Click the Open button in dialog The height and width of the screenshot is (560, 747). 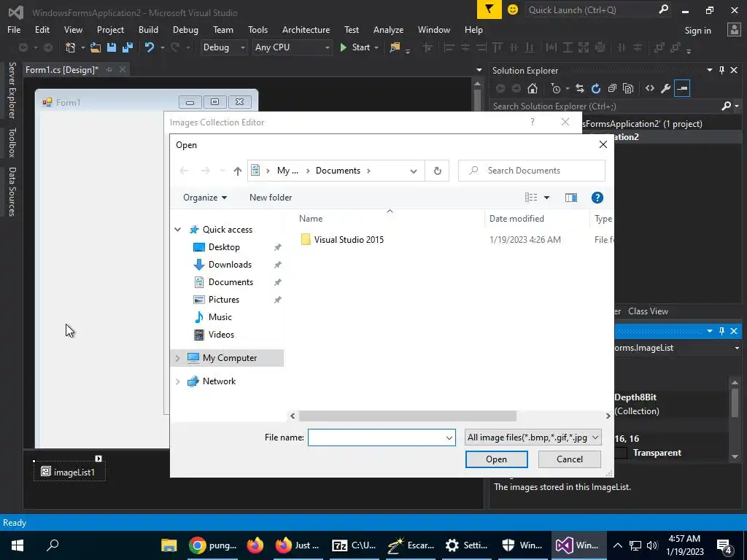point(496,459)
